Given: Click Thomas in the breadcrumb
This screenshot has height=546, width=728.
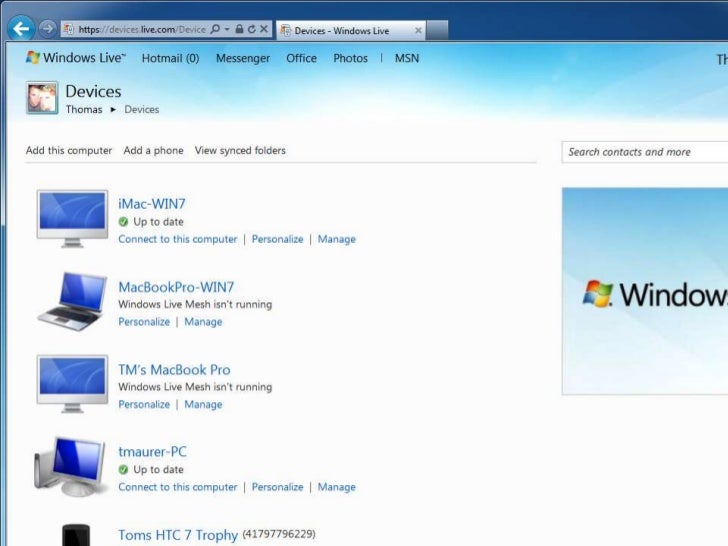Looking at the screenshot, I should (84, 110).
